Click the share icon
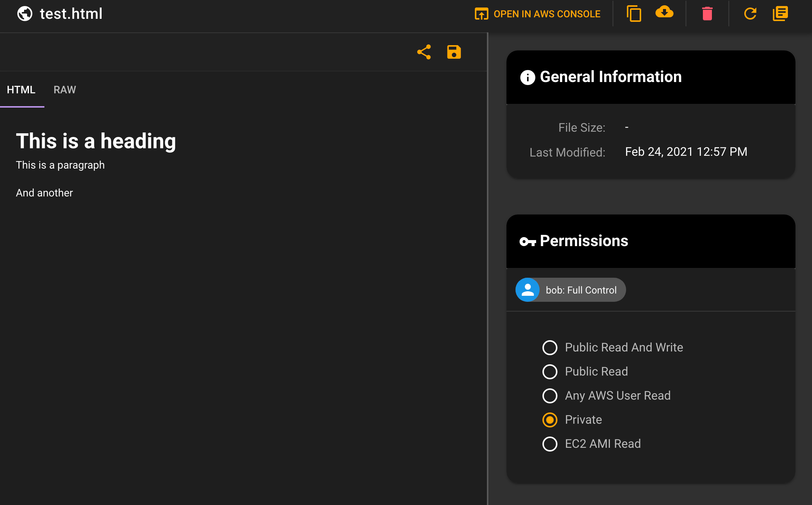 click(424, 52)
